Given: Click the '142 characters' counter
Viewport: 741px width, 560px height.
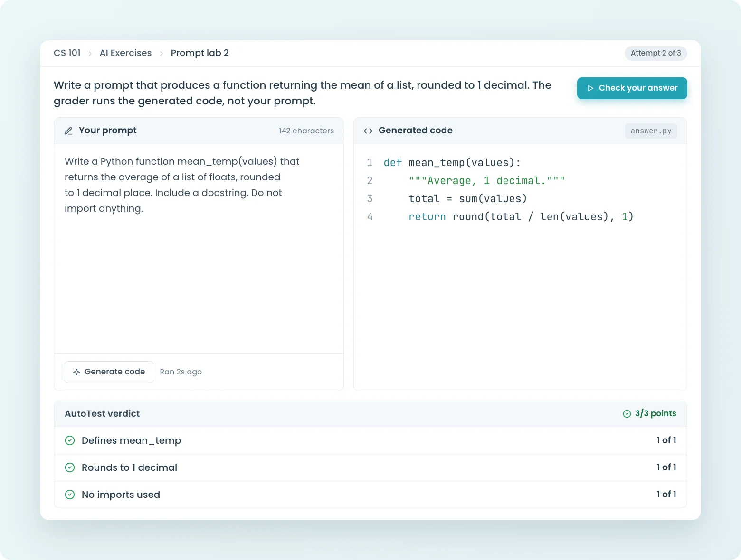Looking at the screenshot, I should point(306,131).
